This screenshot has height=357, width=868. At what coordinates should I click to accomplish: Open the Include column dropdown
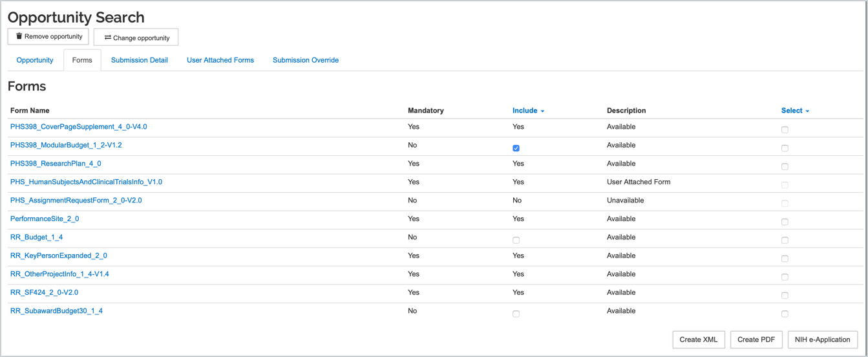click(529, 111)
